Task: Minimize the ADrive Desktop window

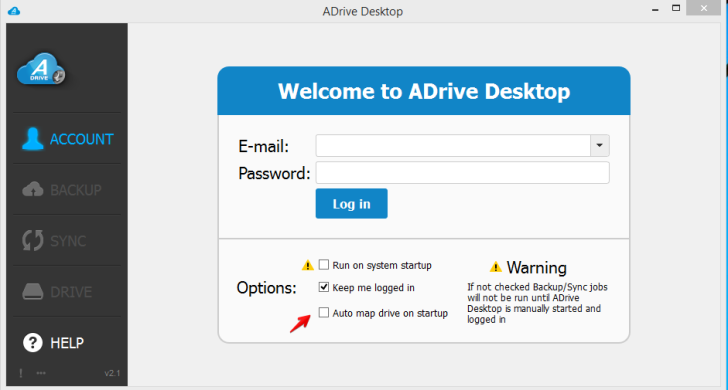Action: point(656,10)
